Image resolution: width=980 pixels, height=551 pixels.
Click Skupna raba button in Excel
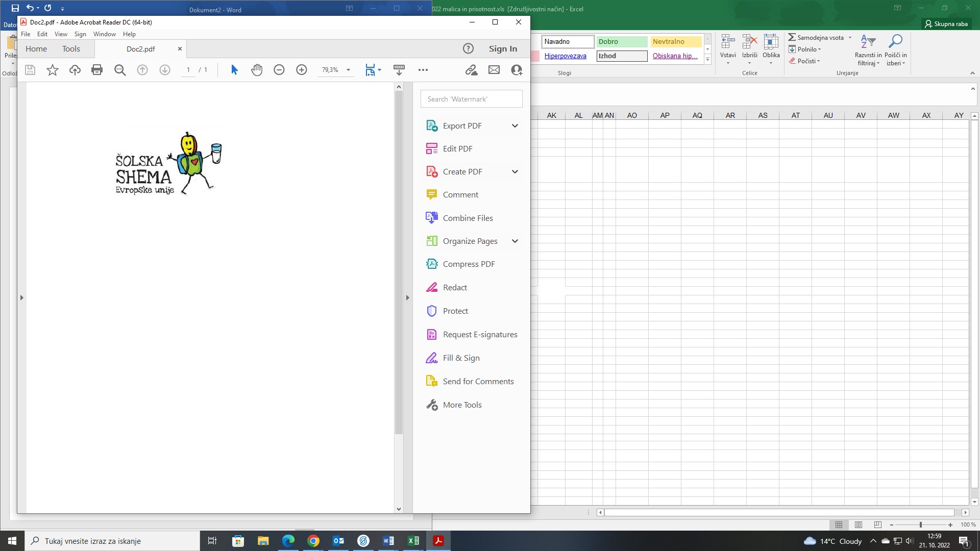(x=946, y=24)
